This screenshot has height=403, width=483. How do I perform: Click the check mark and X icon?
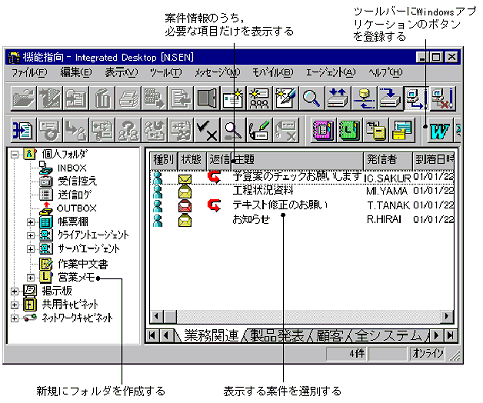206,130
